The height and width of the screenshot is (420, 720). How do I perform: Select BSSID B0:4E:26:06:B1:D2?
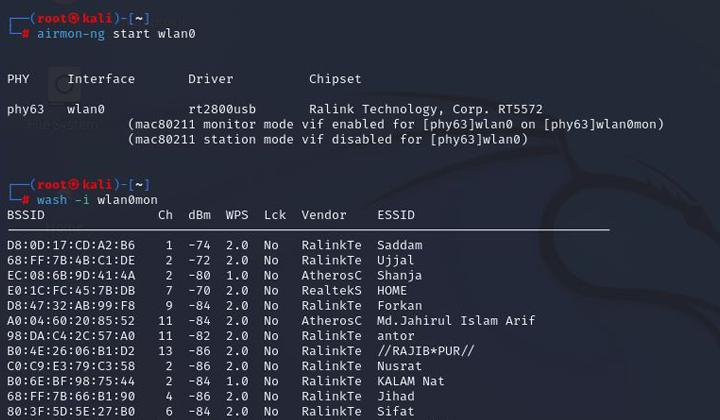point(71,351)
